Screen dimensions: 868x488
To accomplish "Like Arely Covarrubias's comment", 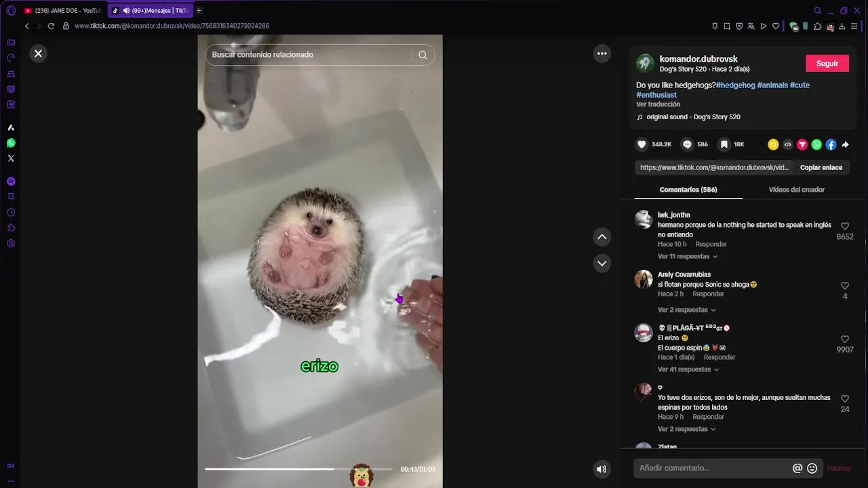I will pyautogui.click(x=845, y=286).
